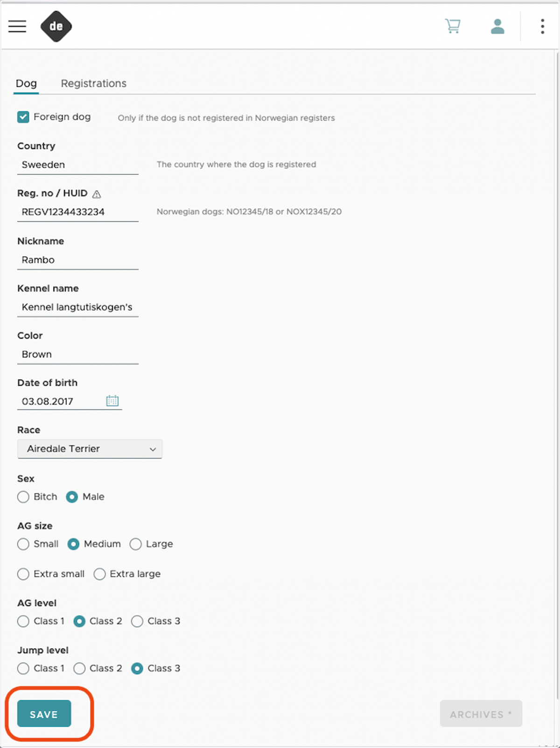Viewport: 560px width, 748px height.
Task: Choose Extra small AG size
Action: pyautogui.click(x=23, y=574)
